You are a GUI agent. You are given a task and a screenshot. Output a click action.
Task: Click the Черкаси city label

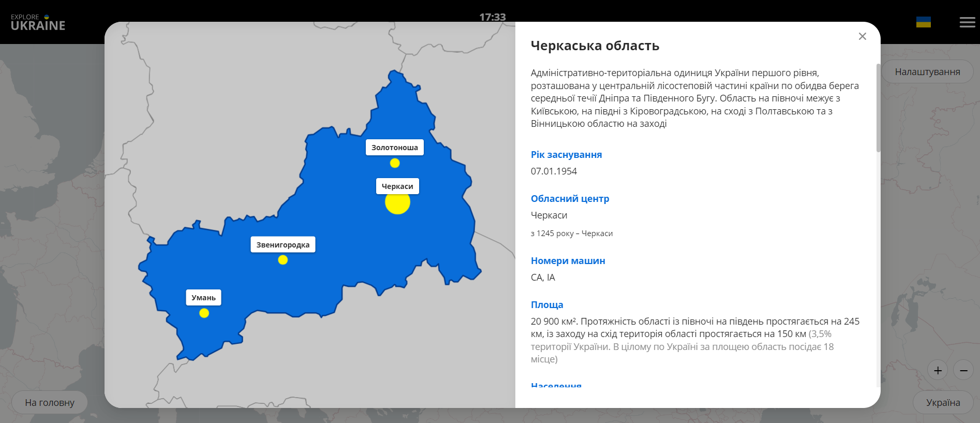(397, 186)
